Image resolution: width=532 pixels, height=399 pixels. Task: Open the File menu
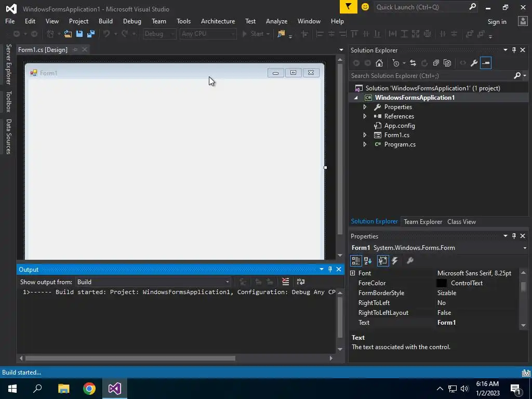click(x=10, y=21)
